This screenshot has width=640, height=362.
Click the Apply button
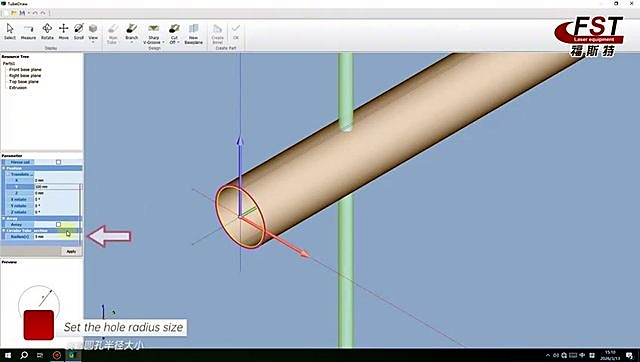coord(71,251)
